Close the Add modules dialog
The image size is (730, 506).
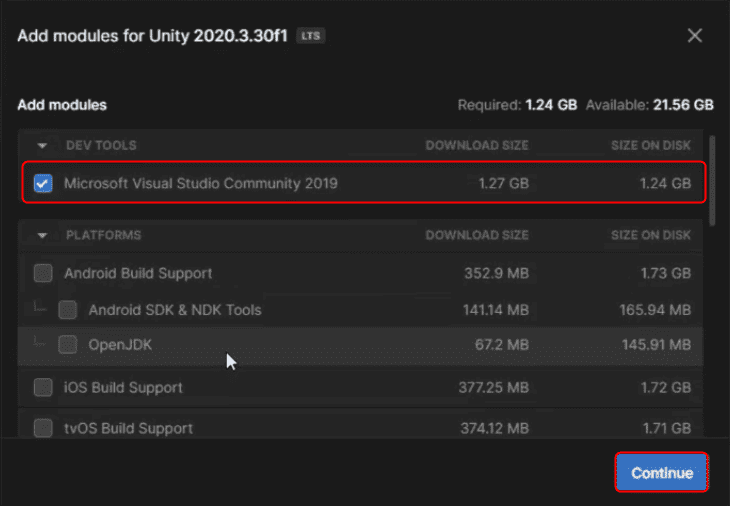coord(694,35)
